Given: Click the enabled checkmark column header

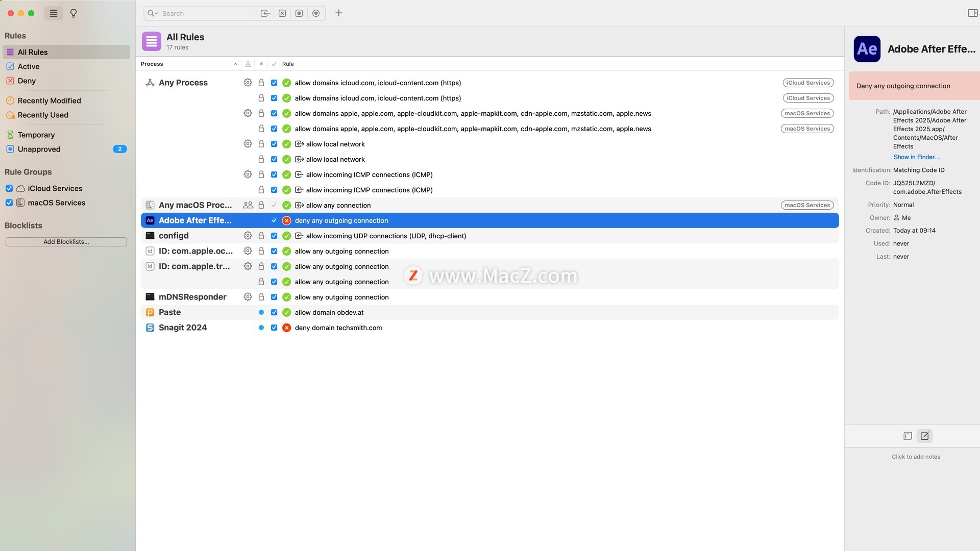Looking at the screenshot, I should (x=274, y=64).
